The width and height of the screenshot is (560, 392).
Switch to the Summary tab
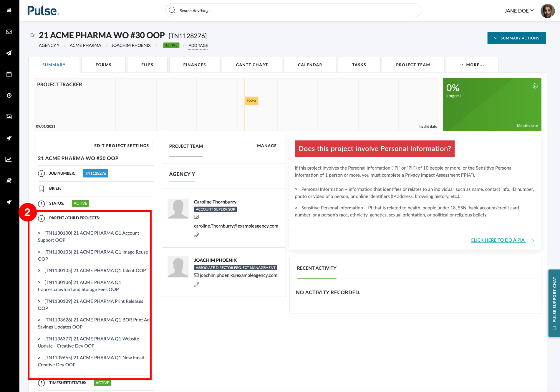(54, 65)
